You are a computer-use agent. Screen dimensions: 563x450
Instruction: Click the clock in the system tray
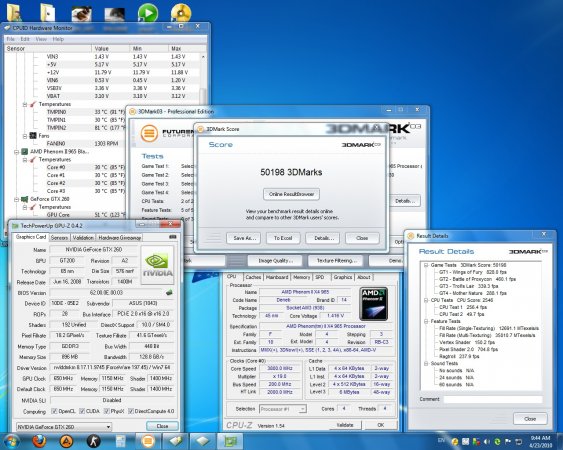(540, 441)
